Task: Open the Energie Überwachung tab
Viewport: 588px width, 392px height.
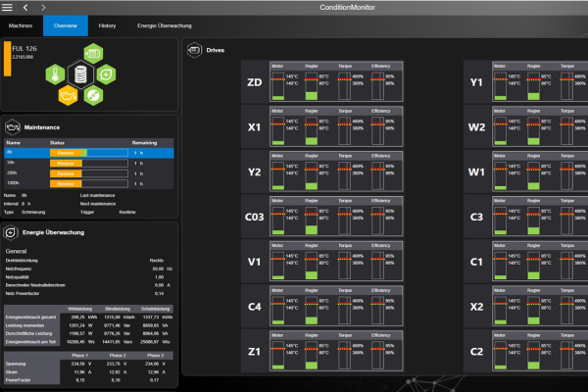Action: pyautogui.click(x=165, y=25)
